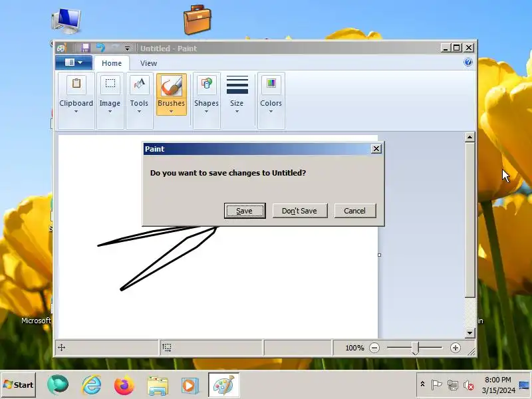Click the Image selection icon
Viewport: 532px width, 399px height.
(x=110, y=84)
